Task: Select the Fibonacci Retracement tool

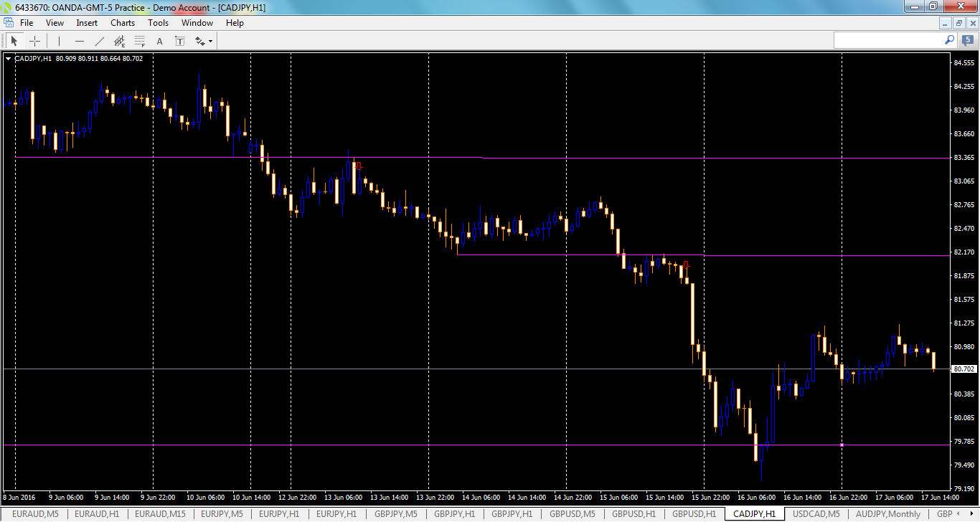Action: [138, 40]
